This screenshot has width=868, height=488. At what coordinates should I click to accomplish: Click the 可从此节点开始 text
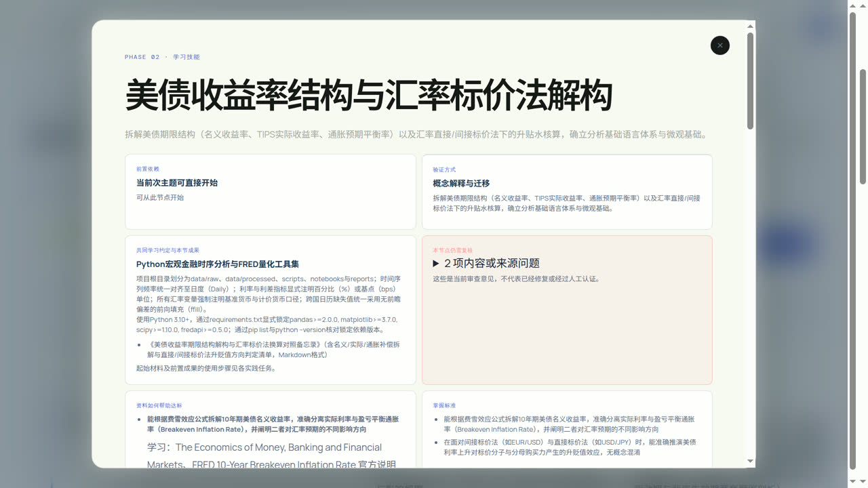160,198
